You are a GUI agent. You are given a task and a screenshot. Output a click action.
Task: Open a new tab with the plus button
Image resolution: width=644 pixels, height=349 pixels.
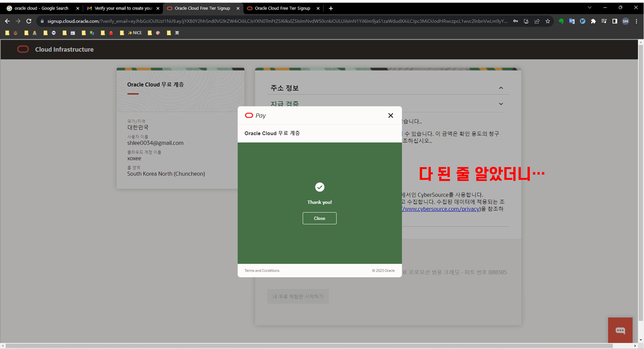[331, 8]
